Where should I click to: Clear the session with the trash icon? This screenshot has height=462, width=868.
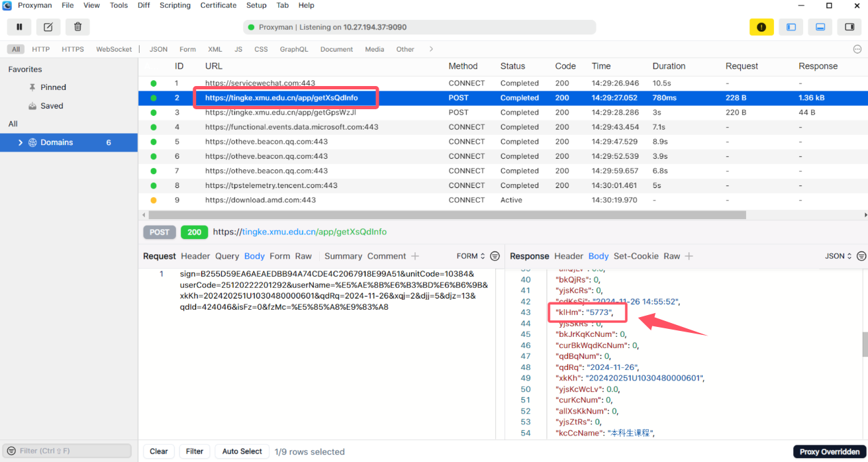pyautogui.click(x=77, y=27)
